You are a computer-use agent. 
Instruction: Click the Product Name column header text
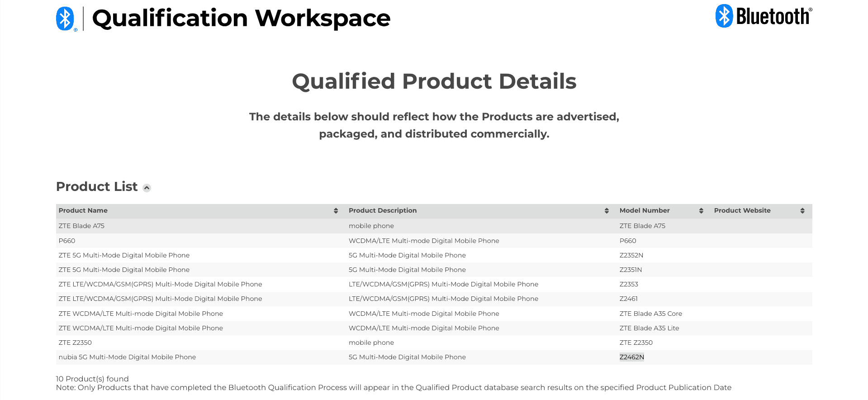(x=83, y=210)
